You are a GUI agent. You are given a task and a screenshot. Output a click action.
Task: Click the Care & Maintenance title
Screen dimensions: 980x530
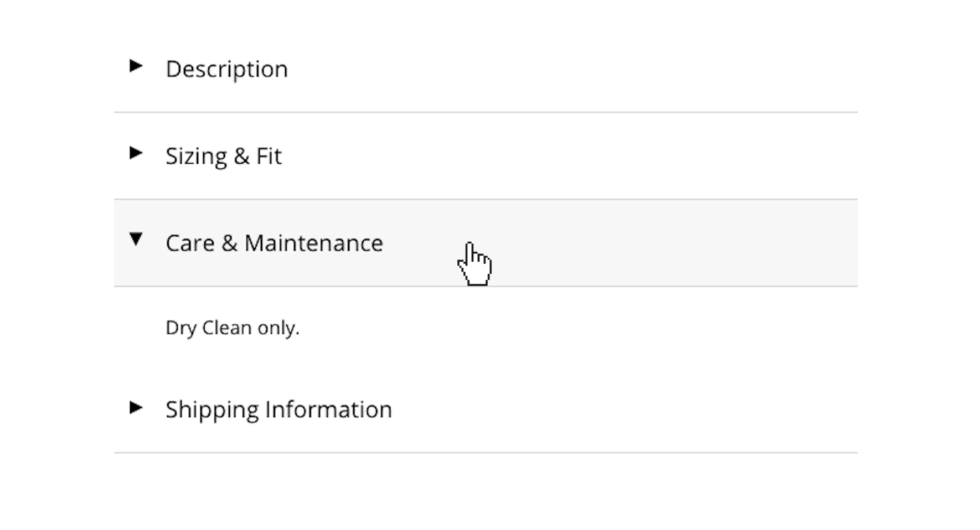274,243
